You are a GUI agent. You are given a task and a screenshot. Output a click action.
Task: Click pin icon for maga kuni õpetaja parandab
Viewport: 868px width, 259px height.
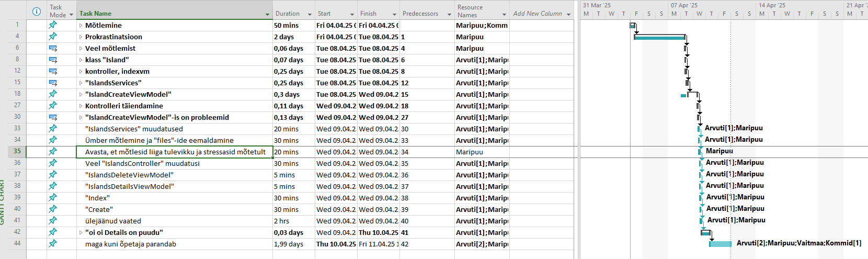coord(53,244)
